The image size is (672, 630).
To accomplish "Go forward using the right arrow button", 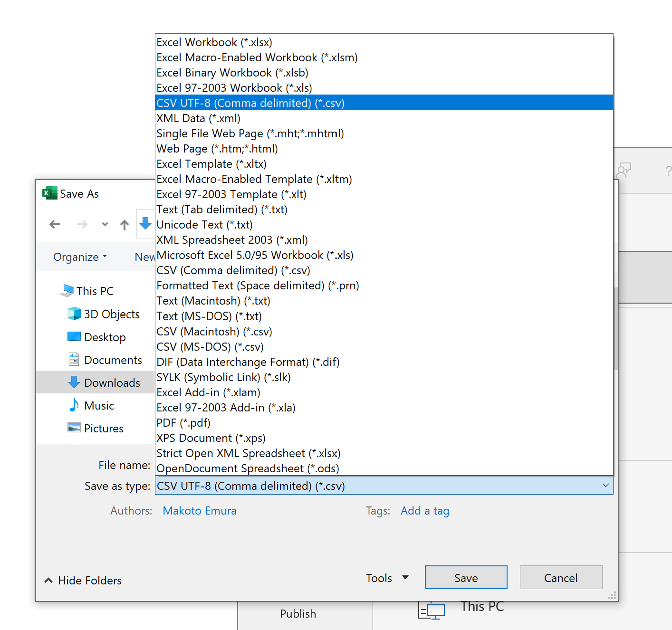I will (82, 224).
